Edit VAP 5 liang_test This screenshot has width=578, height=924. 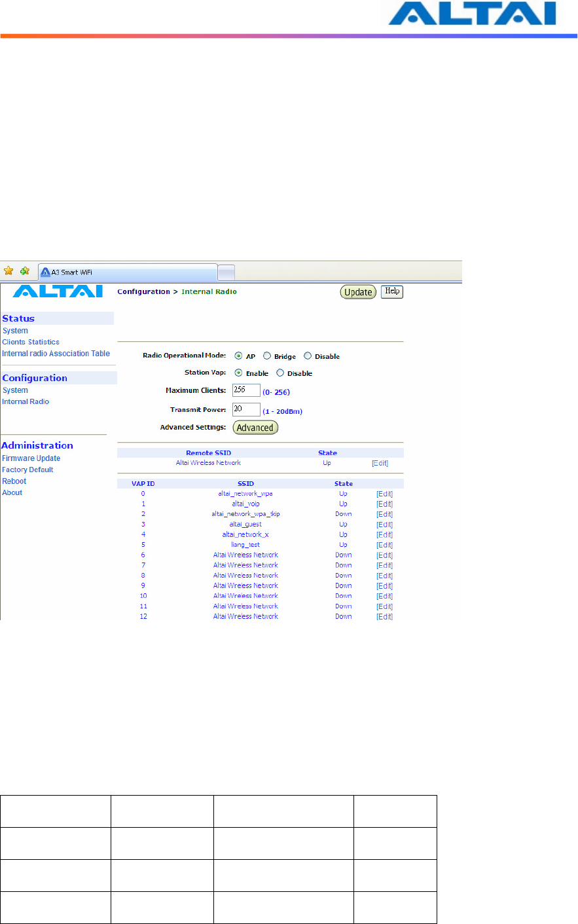(384, 545)
